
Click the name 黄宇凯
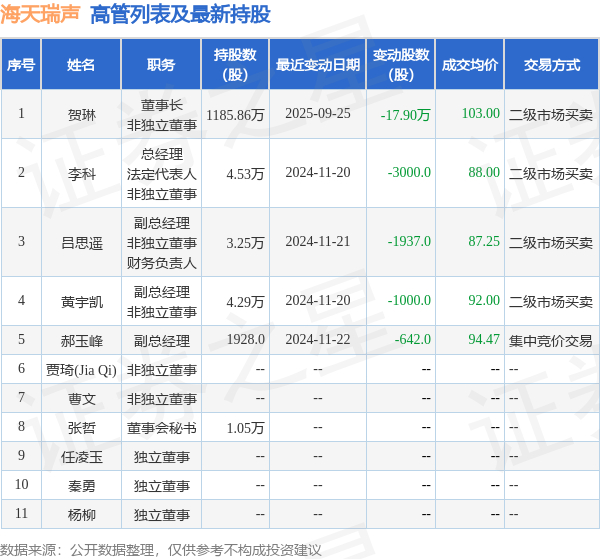tap(82, 302)
